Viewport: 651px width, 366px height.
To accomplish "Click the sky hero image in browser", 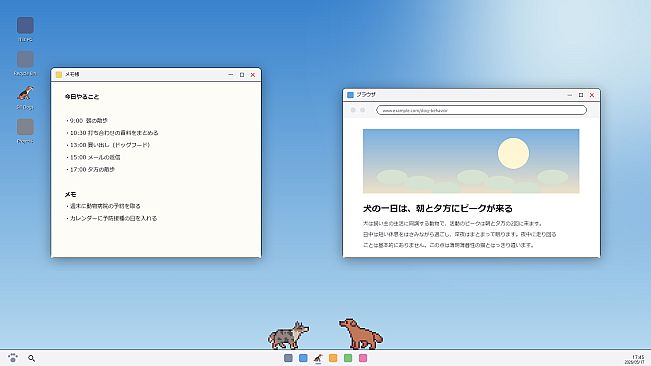I will [471, 161].
